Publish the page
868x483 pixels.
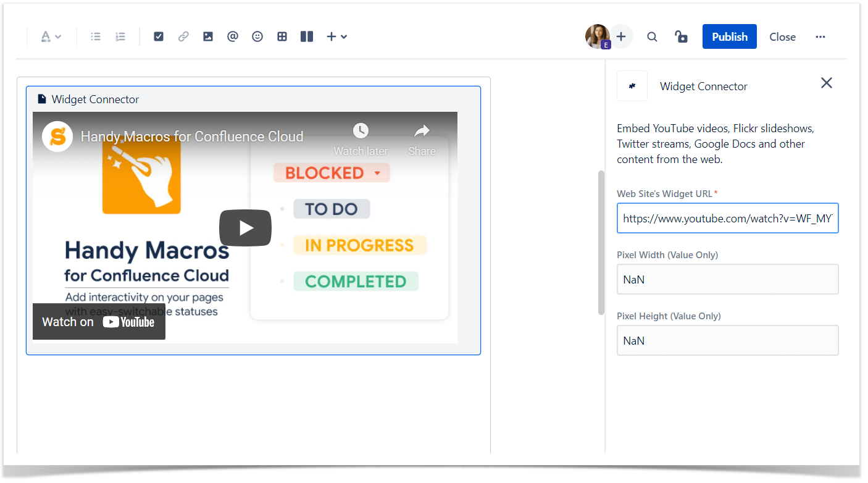(729, 36)
